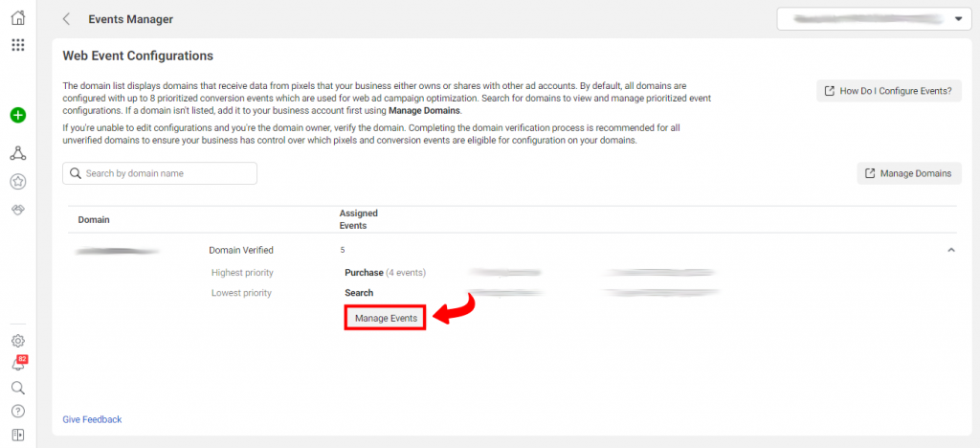Click the Manage Events button
980x448 pixels.
(385, 318)
